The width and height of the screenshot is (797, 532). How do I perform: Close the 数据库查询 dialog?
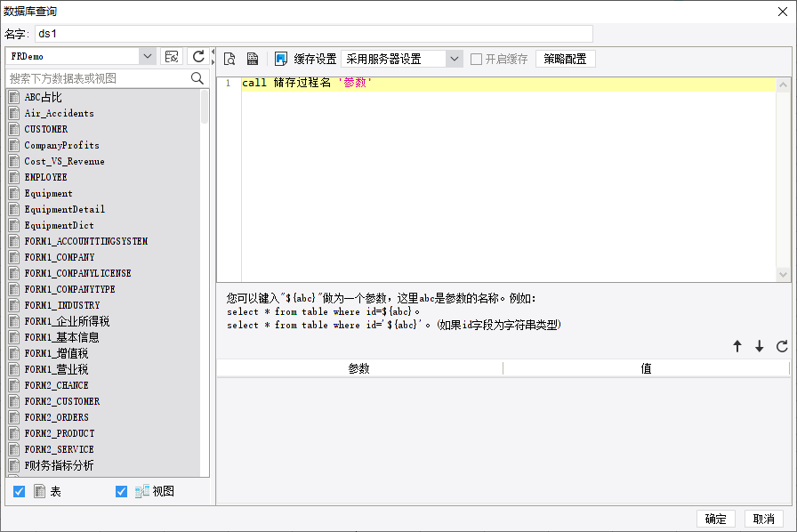click(x=783, y=12)
